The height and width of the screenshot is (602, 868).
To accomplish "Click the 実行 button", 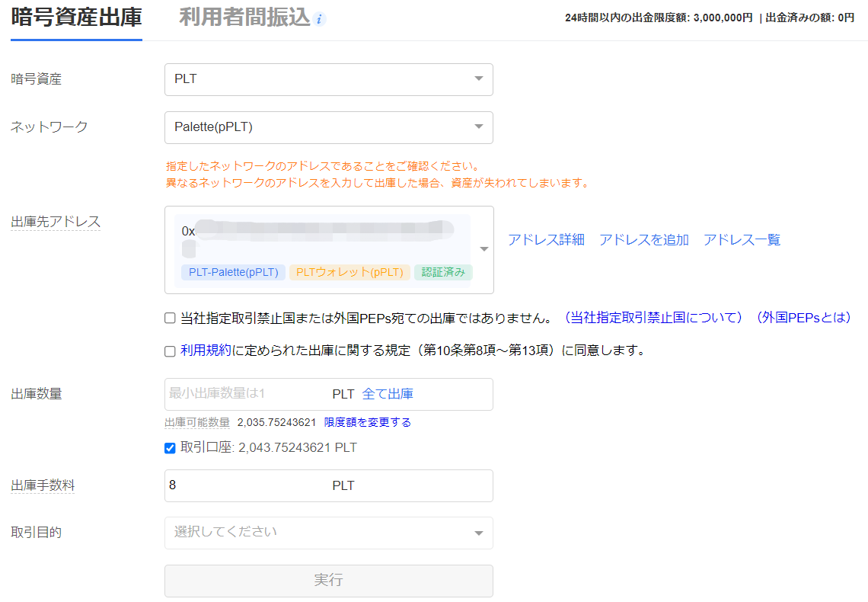I will coord(329,581).
